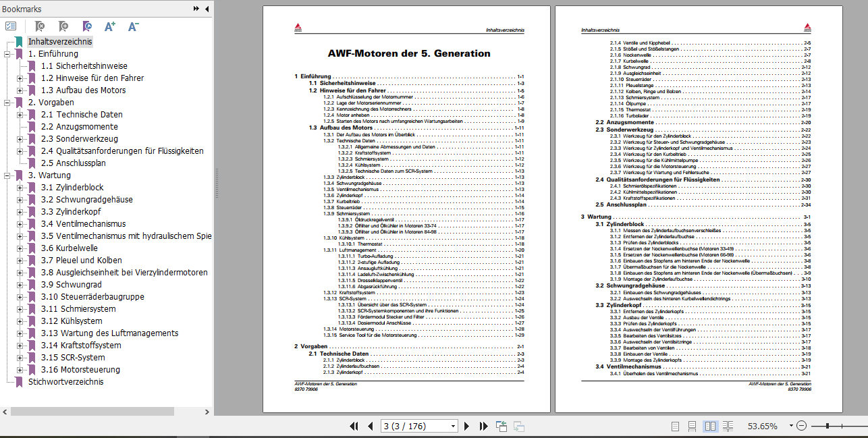Image resolution: width=868 pixels, height=438 pixels.
Task: Open the Stichwortverzeichnis bookmark
Action: pos(65,382)
